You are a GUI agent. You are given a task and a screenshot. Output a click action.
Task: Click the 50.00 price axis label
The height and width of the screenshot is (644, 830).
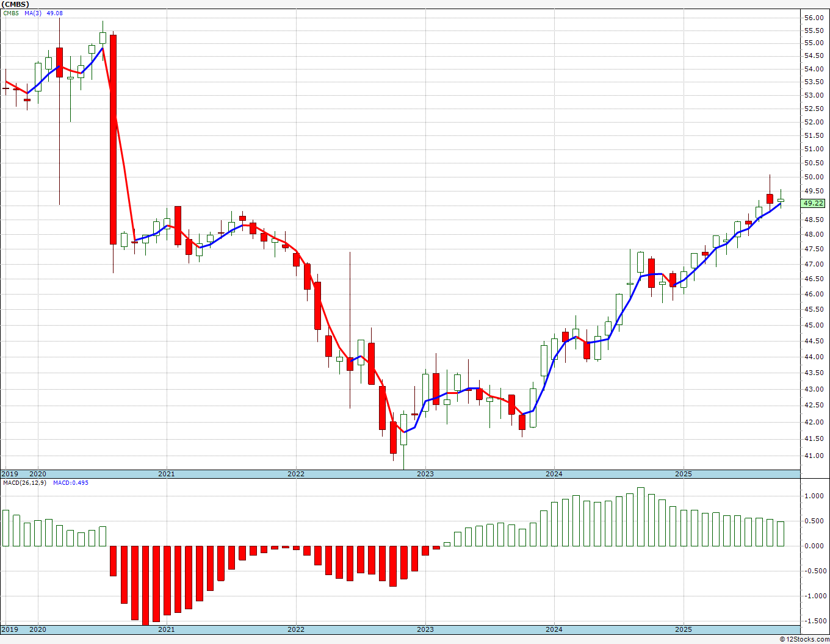814,177
